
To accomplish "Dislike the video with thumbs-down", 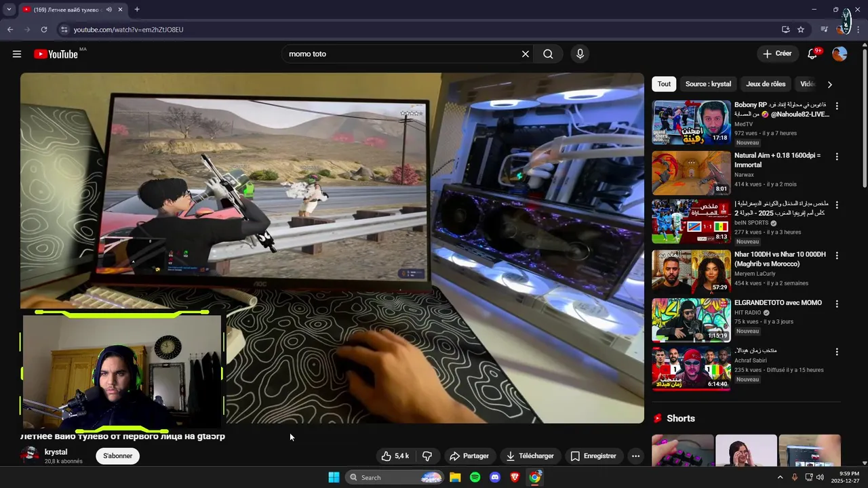I will click(427, 456).
